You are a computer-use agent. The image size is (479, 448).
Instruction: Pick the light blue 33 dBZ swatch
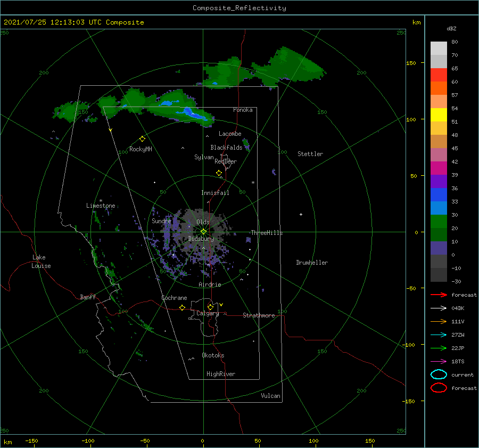[439, 208]
